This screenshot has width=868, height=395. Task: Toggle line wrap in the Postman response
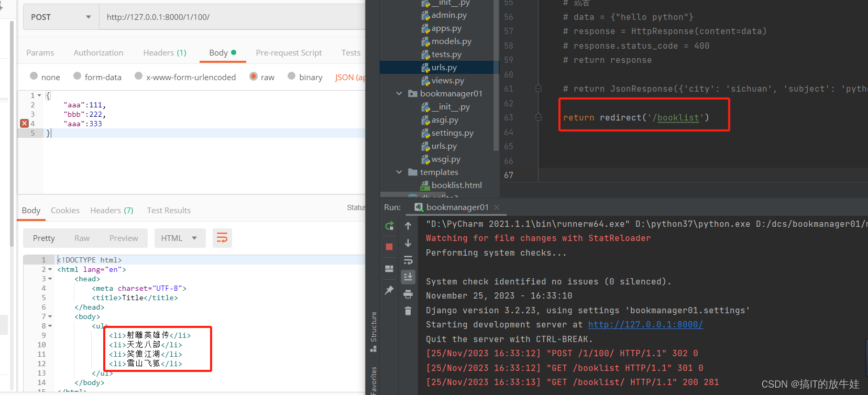pos(222,238)
